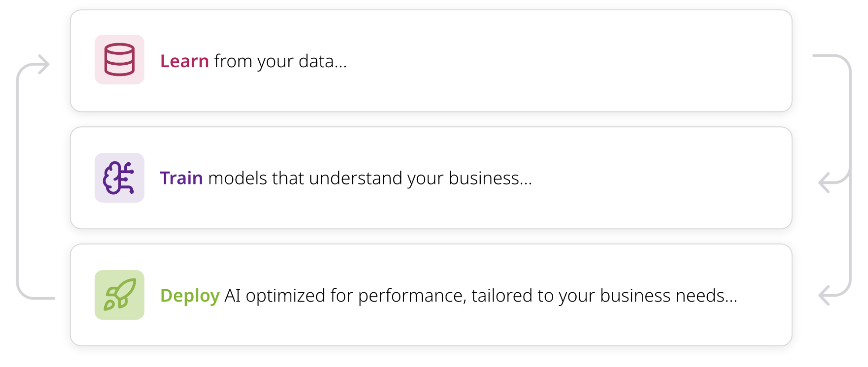Click the "from your data..." text

[x=280, y=61]
